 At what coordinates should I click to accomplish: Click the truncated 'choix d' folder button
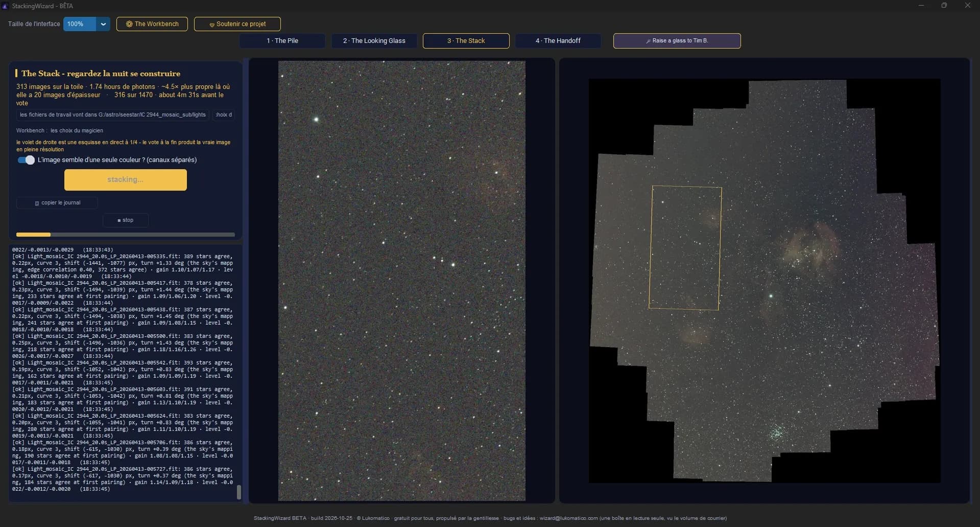coord(224,115)
